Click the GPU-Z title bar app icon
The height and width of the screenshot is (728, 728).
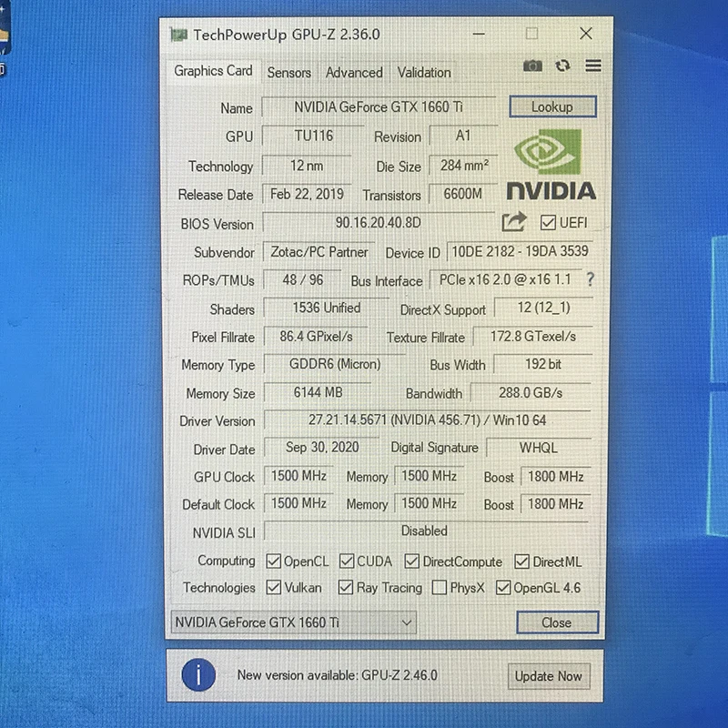(178, 35)
